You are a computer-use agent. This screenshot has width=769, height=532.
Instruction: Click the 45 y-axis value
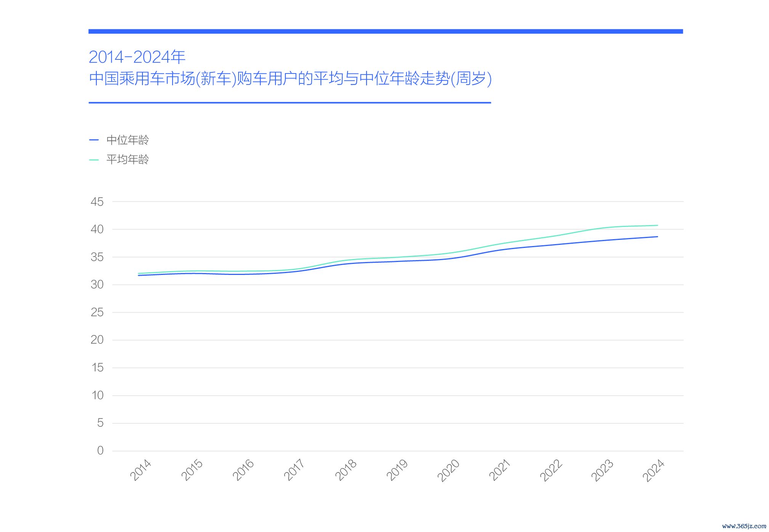[97, 201]
